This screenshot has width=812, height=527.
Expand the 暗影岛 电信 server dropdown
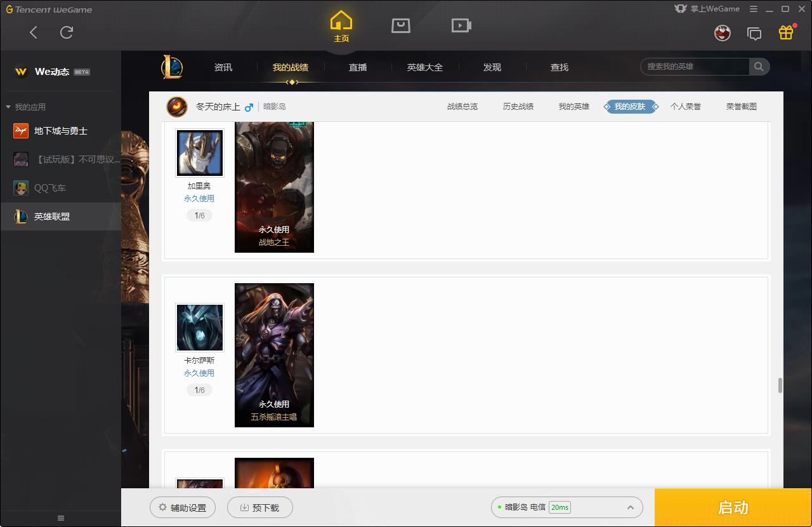click(x=567, y=507)
